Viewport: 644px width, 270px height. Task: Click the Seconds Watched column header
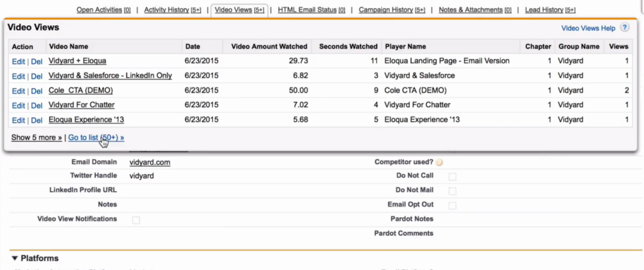pyautogui.click(x=348, y=47)
